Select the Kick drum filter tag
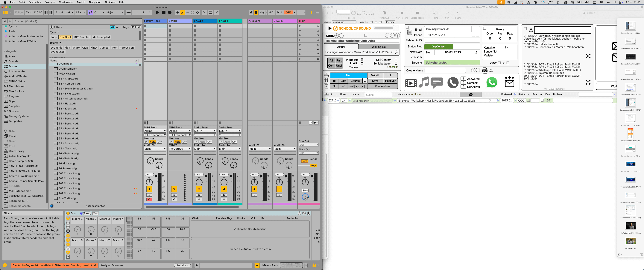 [67, 48]
